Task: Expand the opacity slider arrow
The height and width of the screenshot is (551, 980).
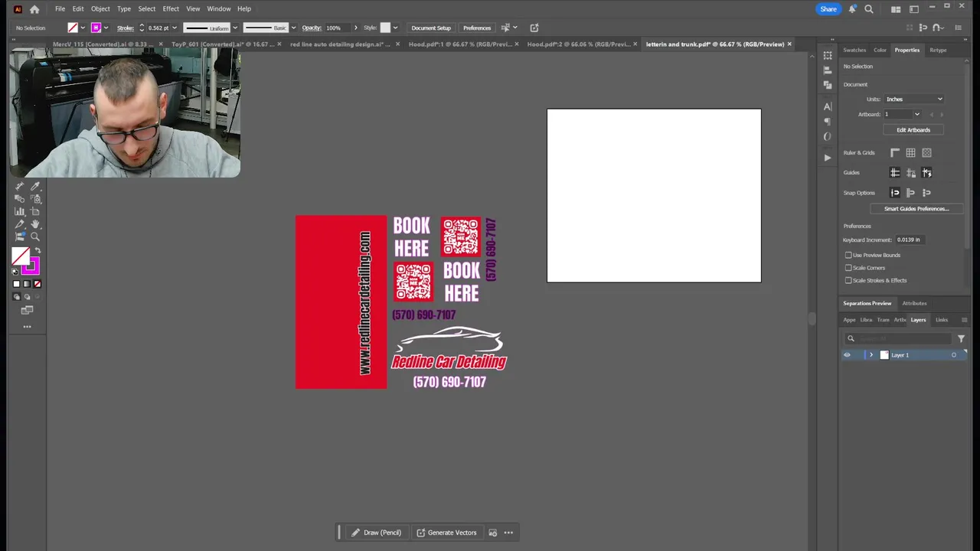Action: point(355,28)
